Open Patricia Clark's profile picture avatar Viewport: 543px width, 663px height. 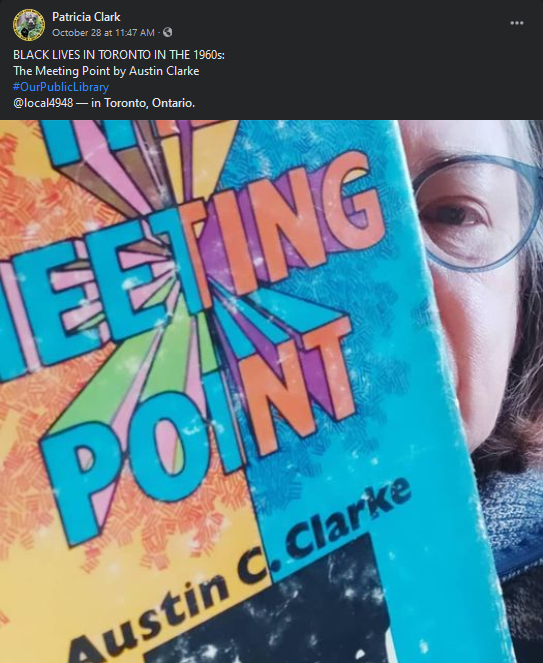pos(29,25)
